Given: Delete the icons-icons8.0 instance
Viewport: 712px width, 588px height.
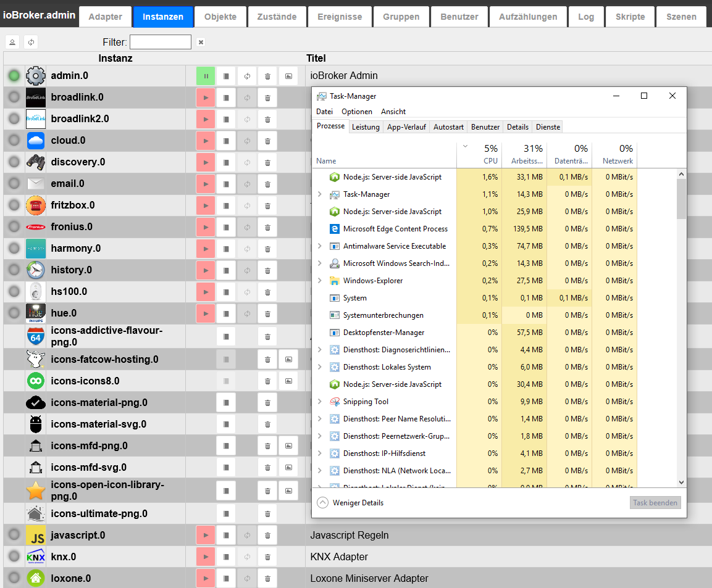Looking at the screenshot, I should tap(267, 381).
